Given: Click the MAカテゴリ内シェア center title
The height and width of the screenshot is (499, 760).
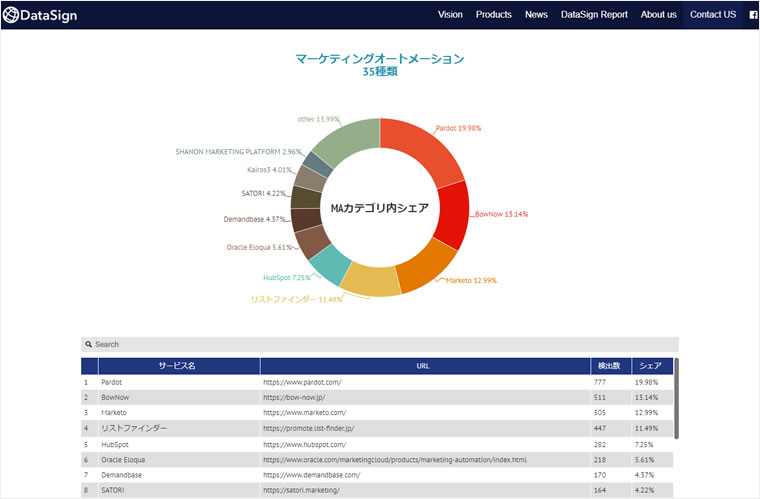Looking at the screenshot, I should coord(380,208).
